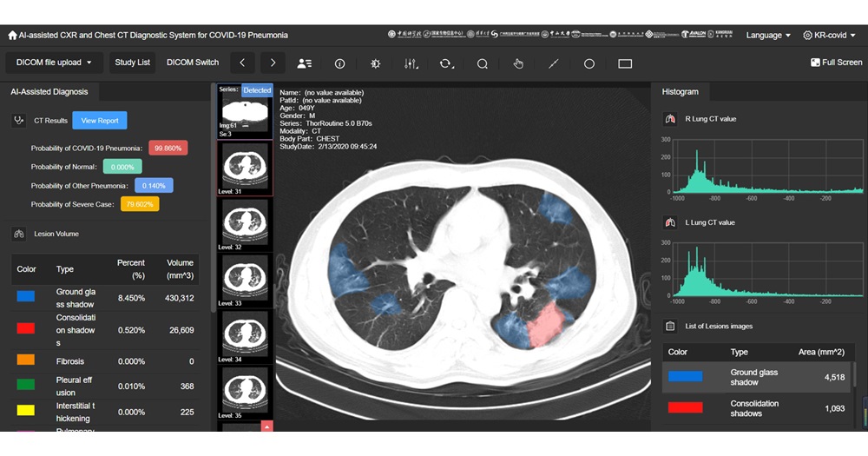Expand the DICOM file upload dropdown

[55, 63]
